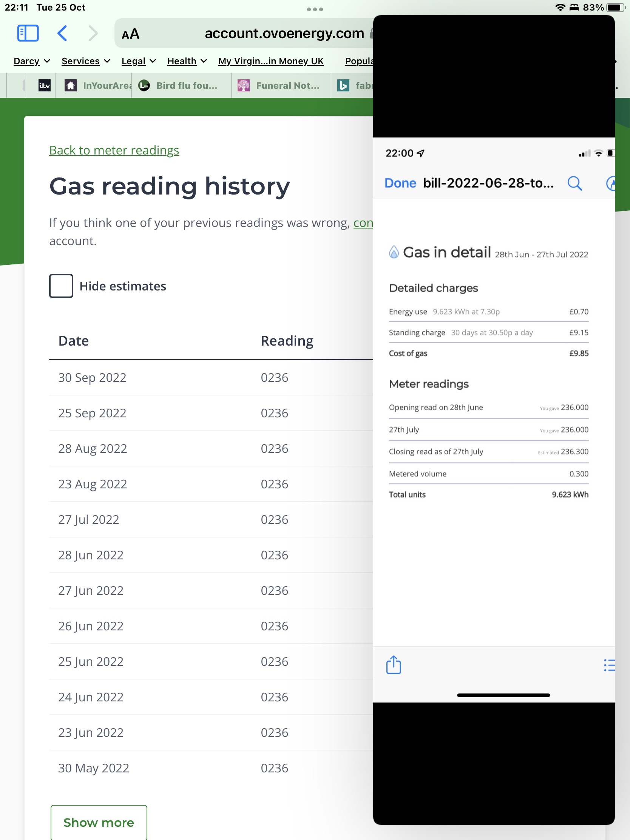The width and height of the screenshot is (630, 840).
Task: Tick the Hide estimates checkbox
Action: tap(61, 286)
